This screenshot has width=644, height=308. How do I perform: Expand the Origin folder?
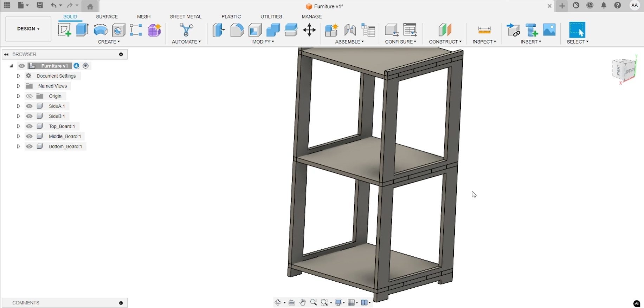tap(19, 96)
